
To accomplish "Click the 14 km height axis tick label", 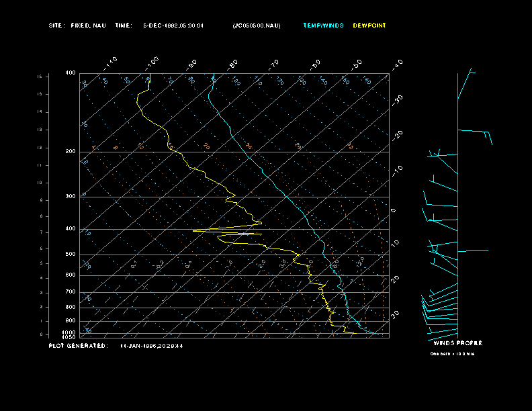I will pos(40,111).
